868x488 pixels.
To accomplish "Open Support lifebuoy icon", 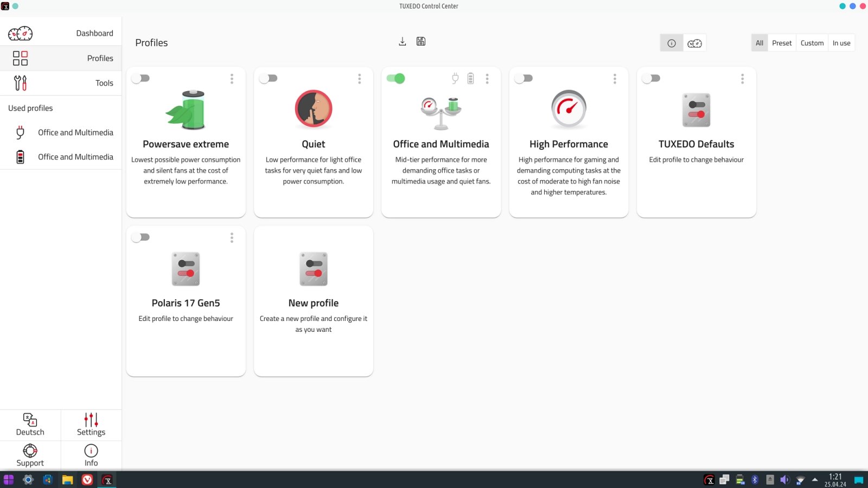I will point(30,455).
